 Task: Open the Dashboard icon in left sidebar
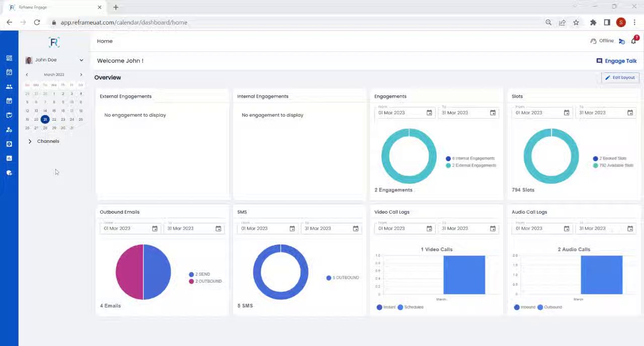coord(9,58)
